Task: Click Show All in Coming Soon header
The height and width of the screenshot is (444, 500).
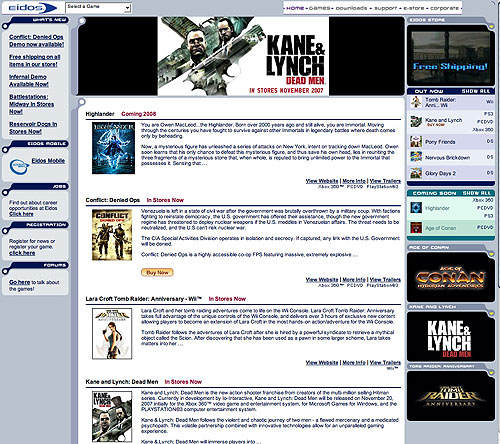Action: coord(477,193)
